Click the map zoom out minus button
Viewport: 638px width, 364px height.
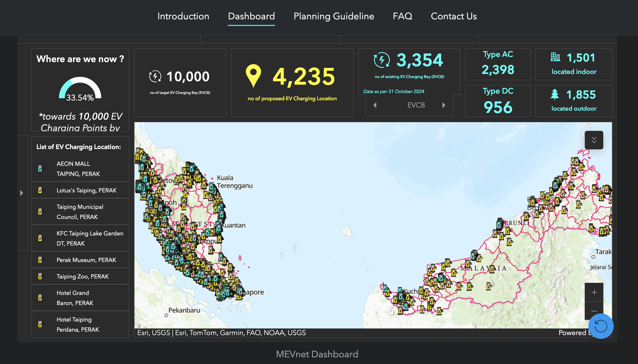click(594, 311)
